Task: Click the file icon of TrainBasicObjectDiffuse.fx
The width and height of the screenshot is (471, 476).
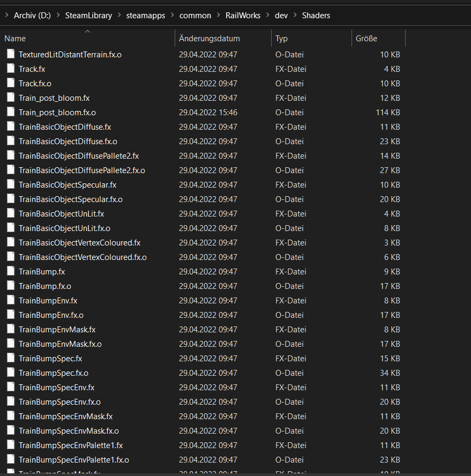Action: (x=11, y=127)
